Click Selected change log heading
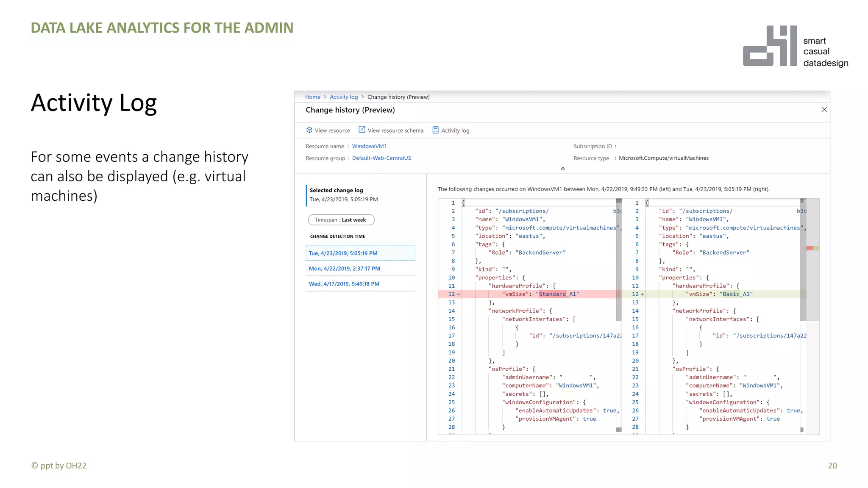This screenshot has height=488, width=868. (x=336, y=190)
